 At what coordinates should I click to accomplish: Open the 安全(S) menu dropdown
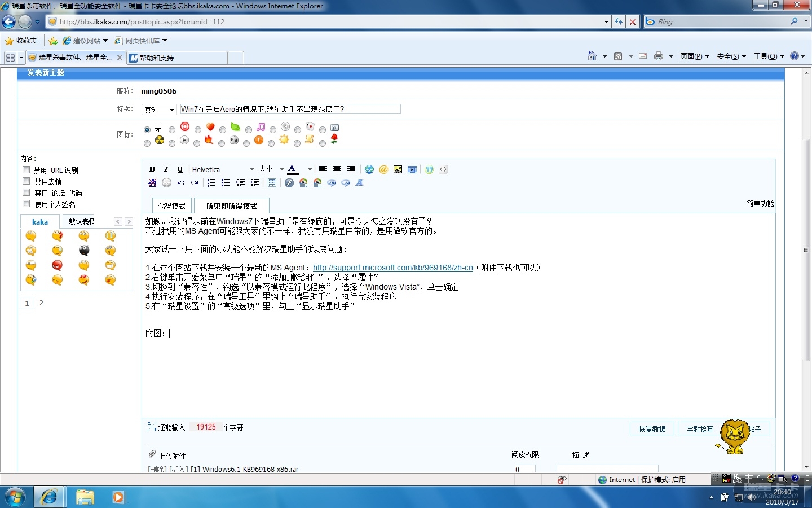coord(731,56)
